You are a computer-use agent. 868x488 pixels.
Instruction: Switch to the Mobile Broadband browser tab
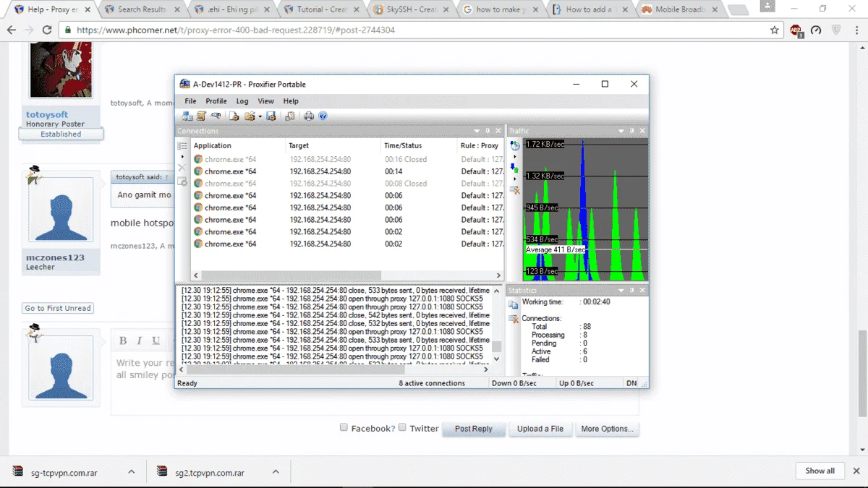[x=680, y=9]
